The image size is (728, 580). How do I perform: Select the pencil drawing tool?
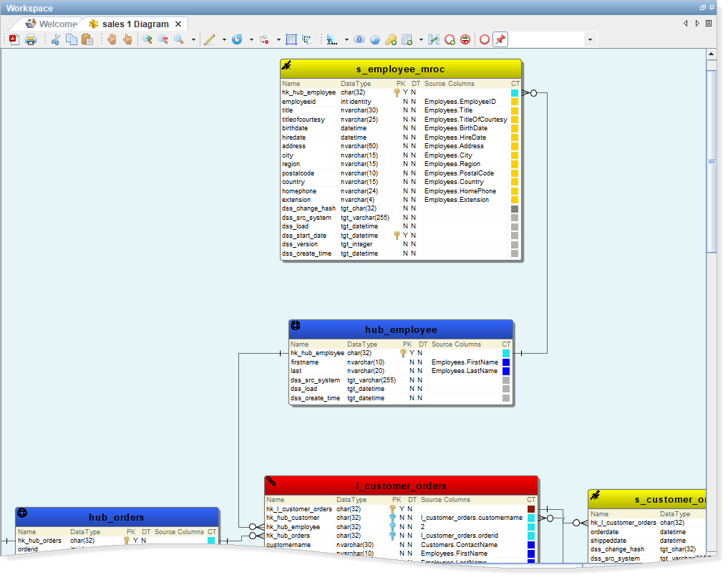[209, 40]
